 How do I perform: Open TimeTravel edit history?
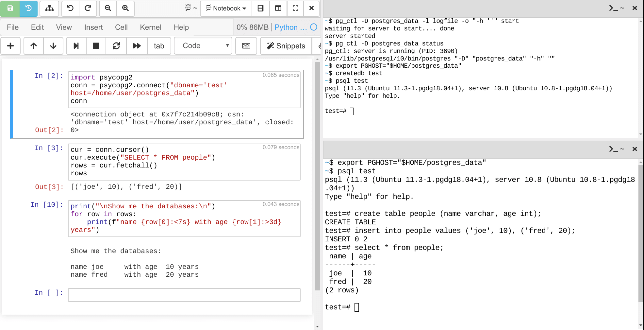(28, 9)
